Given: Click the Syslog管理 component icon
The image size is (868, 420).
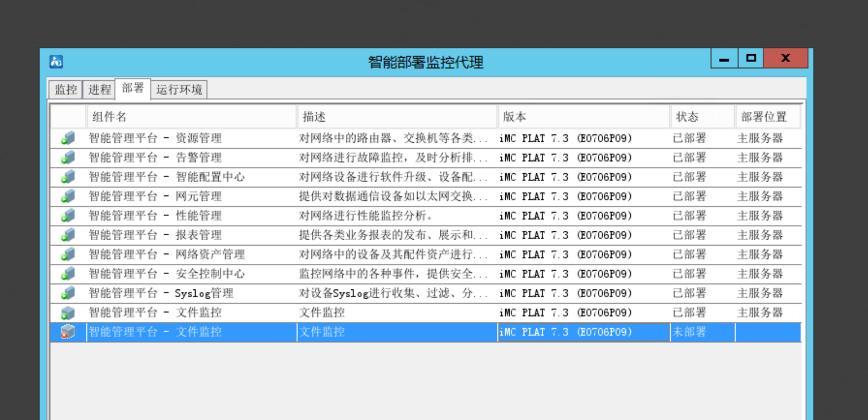Looking at the screenshot, I should click(x=68, y=293).
